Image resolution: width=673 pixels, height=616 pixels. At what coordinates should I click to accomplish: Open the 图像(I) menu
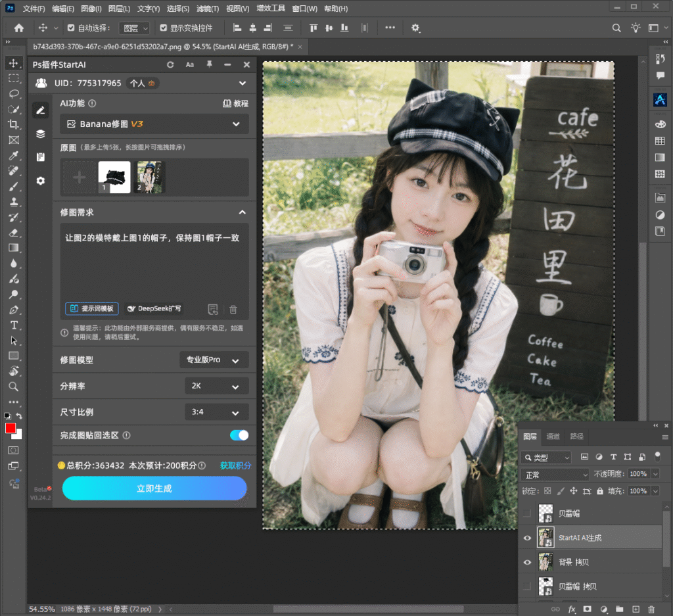91,9
